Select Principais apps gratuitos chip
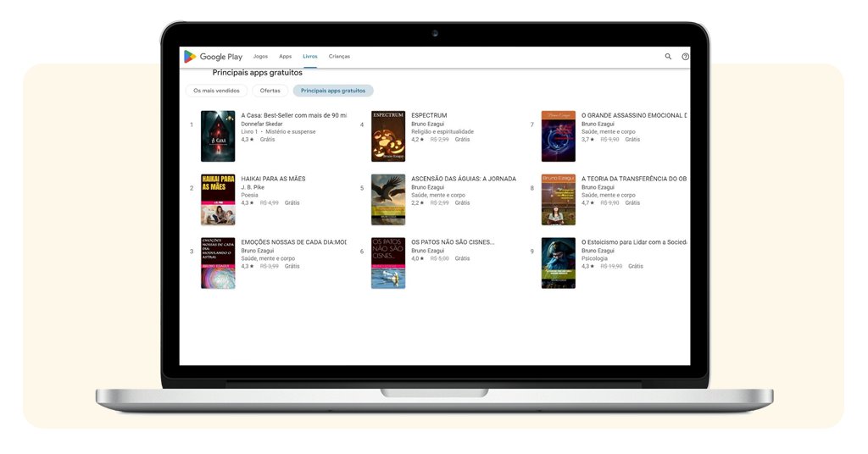868x454 pixels. pyautogui.click(x=333, y=91)
